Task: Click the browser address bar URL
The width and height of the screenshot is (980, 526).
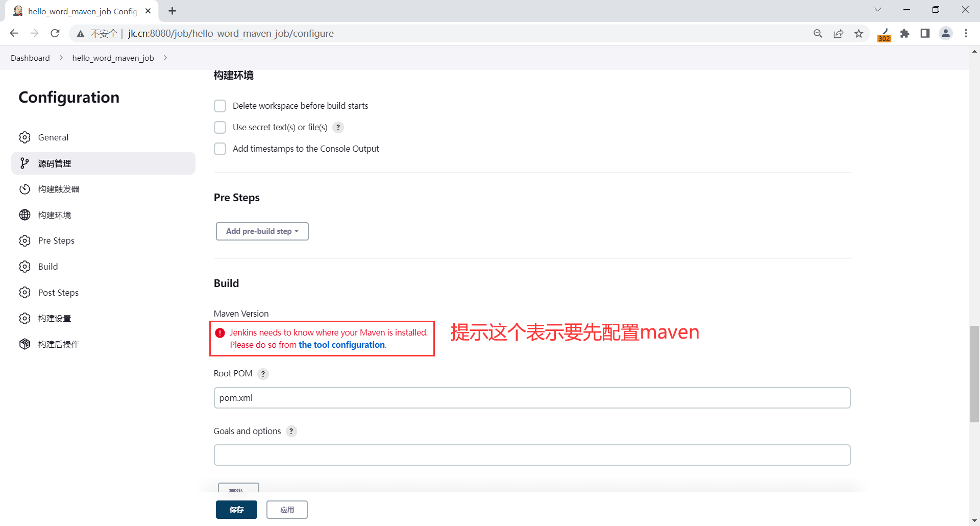Action: [231, 33]
